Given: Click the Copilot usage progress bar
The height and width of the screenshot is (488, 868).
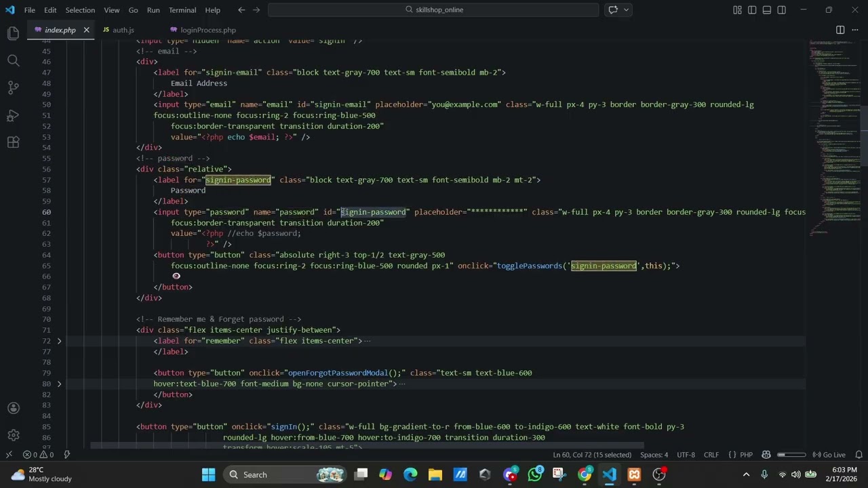Looking at the screenshot, I should pyautogui.click(x=790, y=455).
